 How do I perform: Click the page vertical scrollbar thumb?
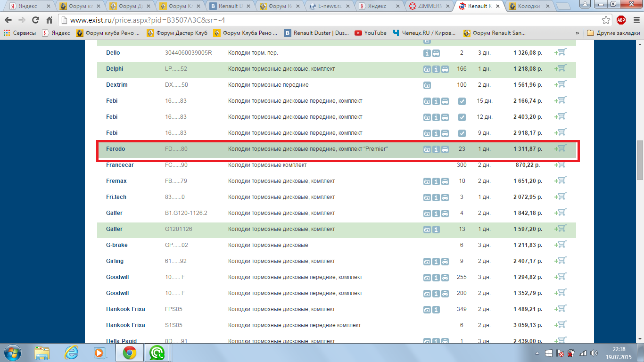coord(640,160)
